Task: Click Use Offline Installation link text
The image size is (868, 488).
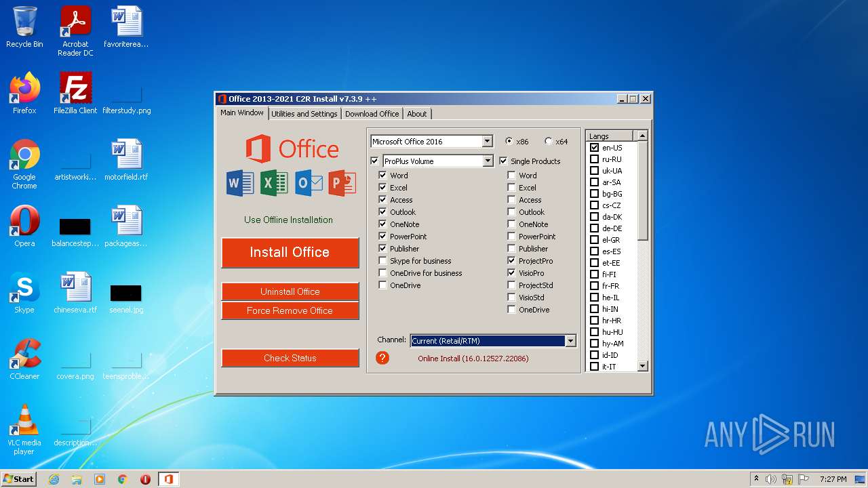Action: coord(289,220)
